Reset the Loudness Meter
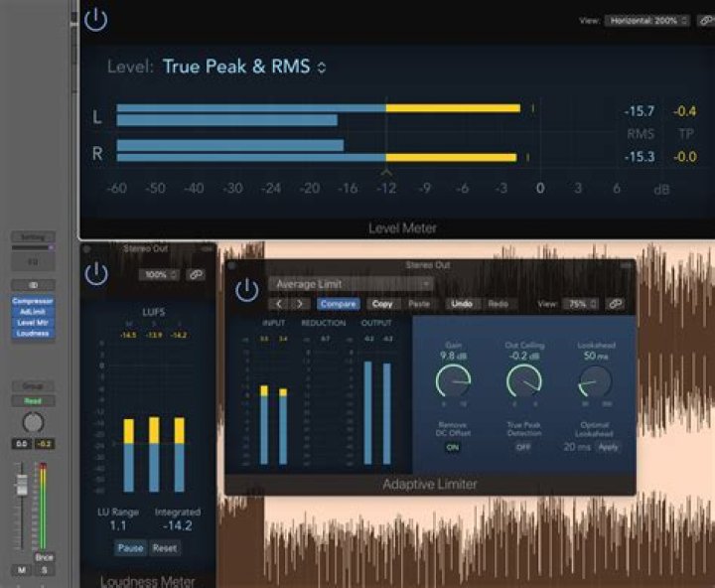 pyautogui.click(x=165, y=548)
